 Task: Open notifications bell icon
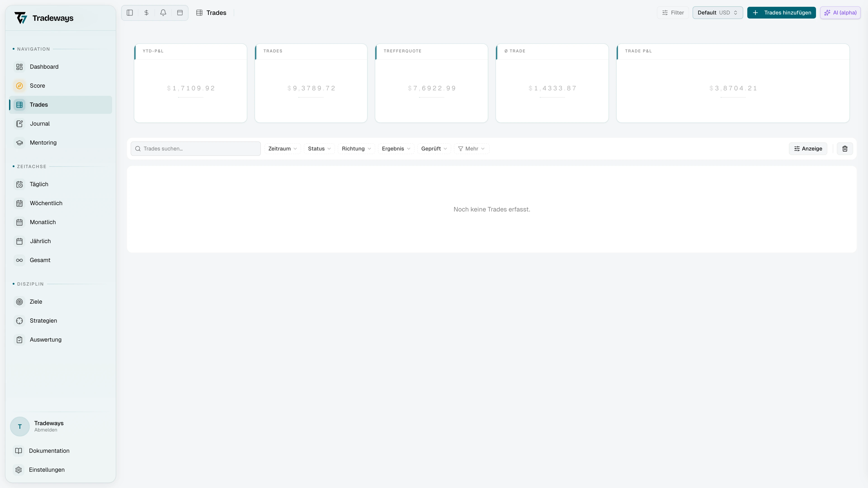tap(163, 13)
